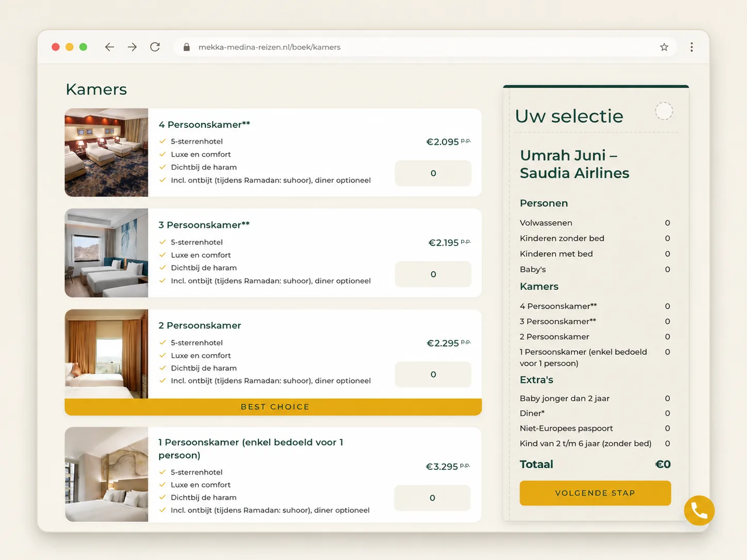Click the Baby's row in Personen

pyautogui.click(x=595, y=269)
